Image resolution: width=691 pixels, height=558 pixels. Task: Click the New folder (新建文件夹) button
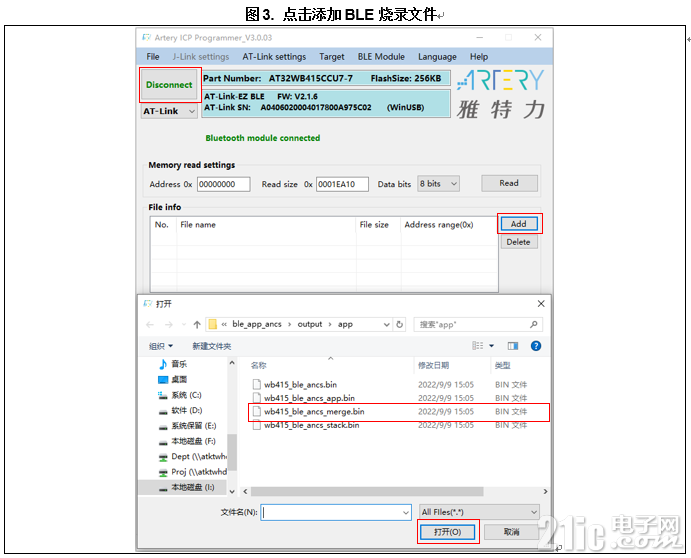[x=212, y=346]
